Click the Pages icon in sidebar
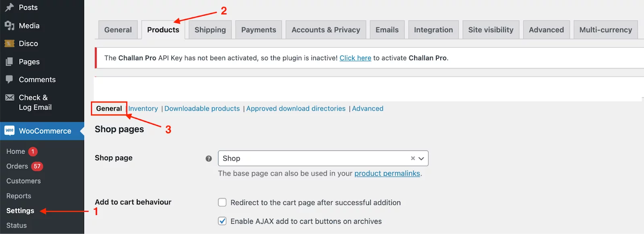This screenshot has height=234, width=644. [x=9, y=61]
